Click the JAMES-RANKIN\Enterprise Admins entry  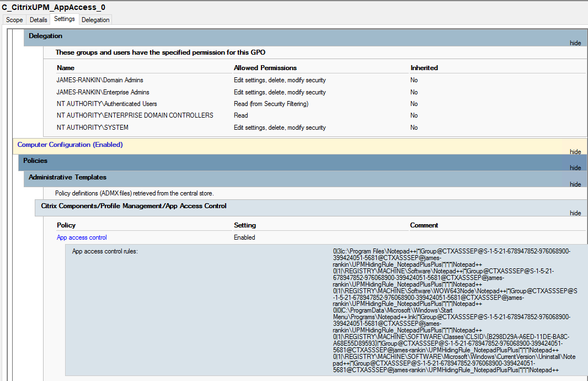(103, 92)
